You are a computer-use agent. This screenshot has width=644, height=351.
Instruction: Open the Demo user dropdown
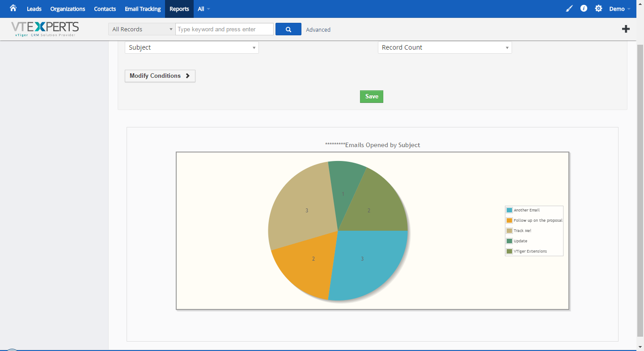click(x=620, y=9)
